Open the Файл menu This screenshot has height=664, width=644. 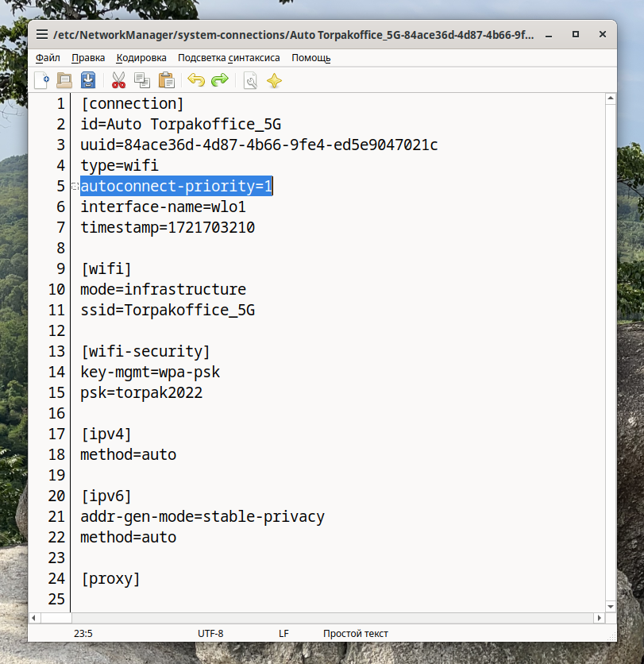48,58
